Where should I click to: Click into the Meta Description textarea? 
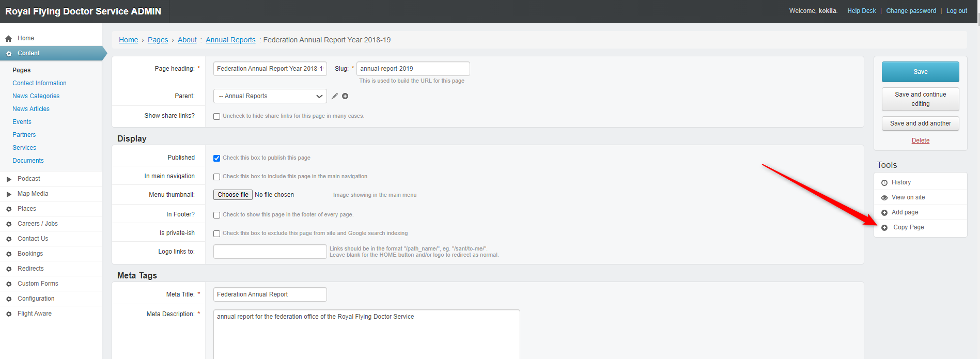[x=367, y=334]
